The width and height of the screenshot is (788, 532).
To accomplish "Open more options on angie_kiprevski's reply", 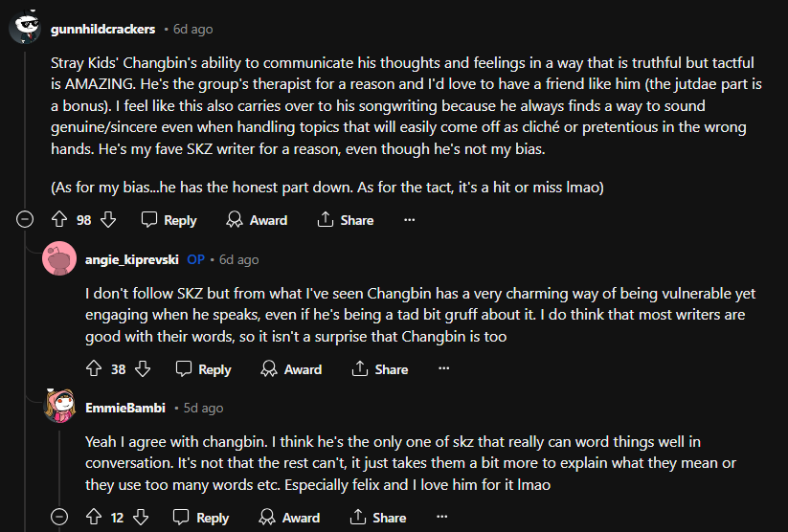I will [x=444, y=369].
